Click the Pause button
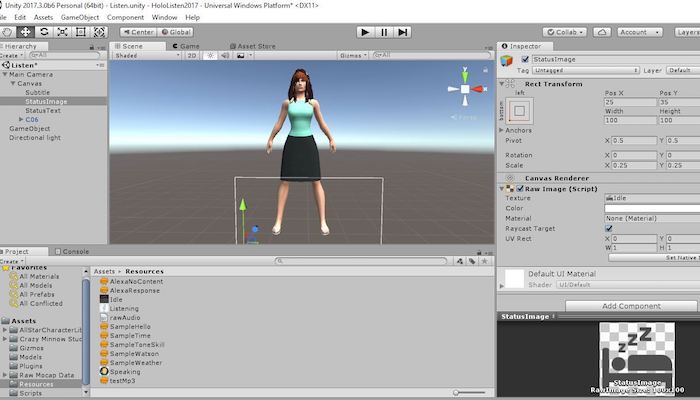Image resolution: width=700 pixels, height=400 pixels. (x=384, y=32)
